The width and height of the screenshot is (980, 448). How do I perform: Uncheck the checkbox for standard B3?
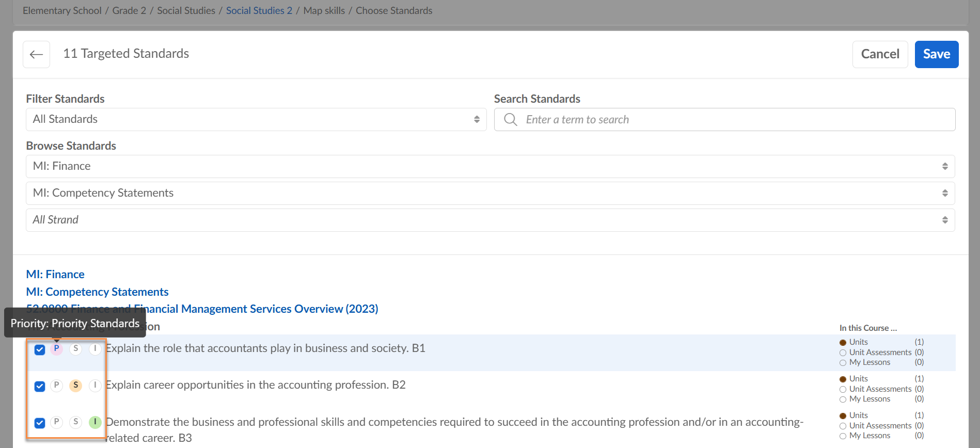click(x=40, y=423)
